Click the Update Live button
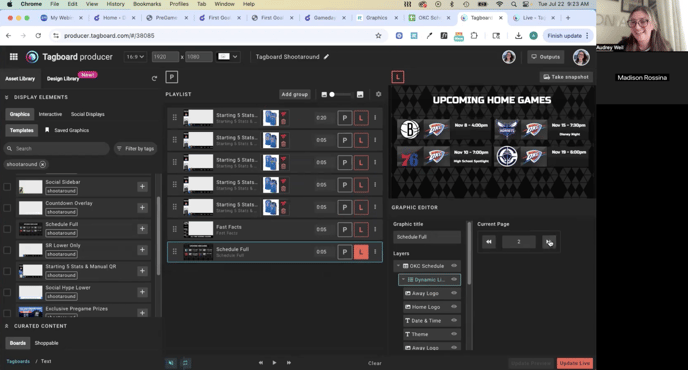This screenshot has width=688, height=370. coord(575,363)
